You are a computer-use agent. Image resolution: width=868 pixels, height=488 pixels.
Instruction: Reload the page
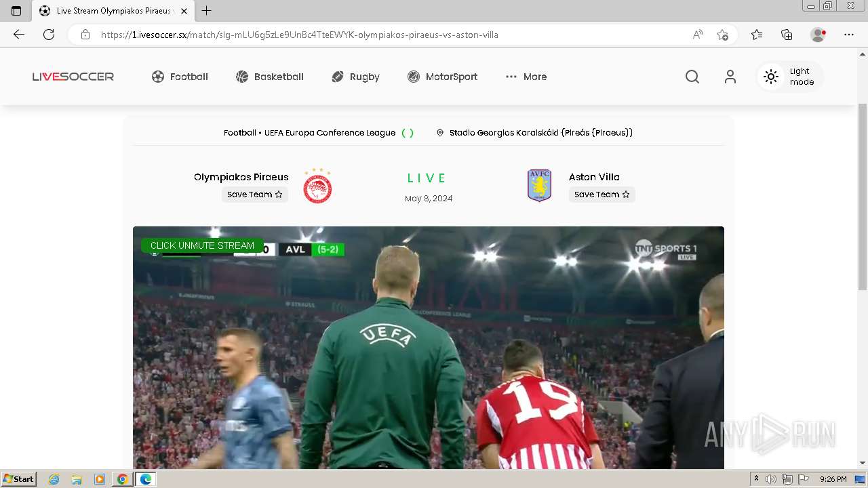[49, 35]
